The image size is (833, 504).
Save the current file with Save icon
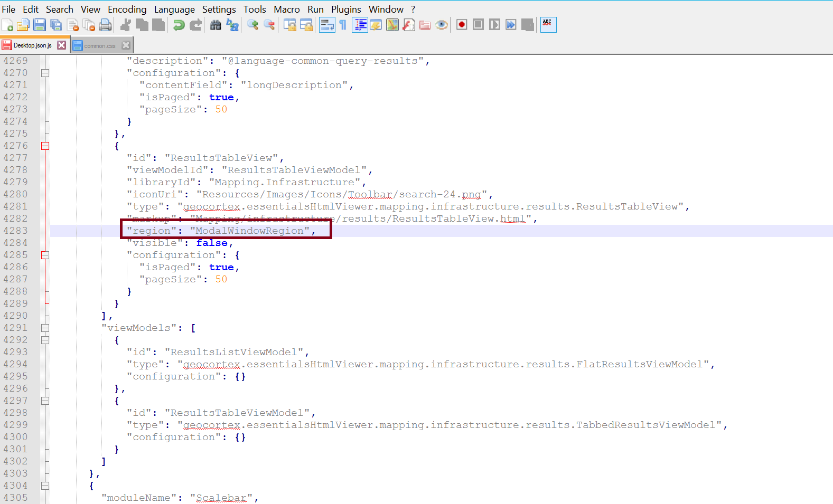40,25
